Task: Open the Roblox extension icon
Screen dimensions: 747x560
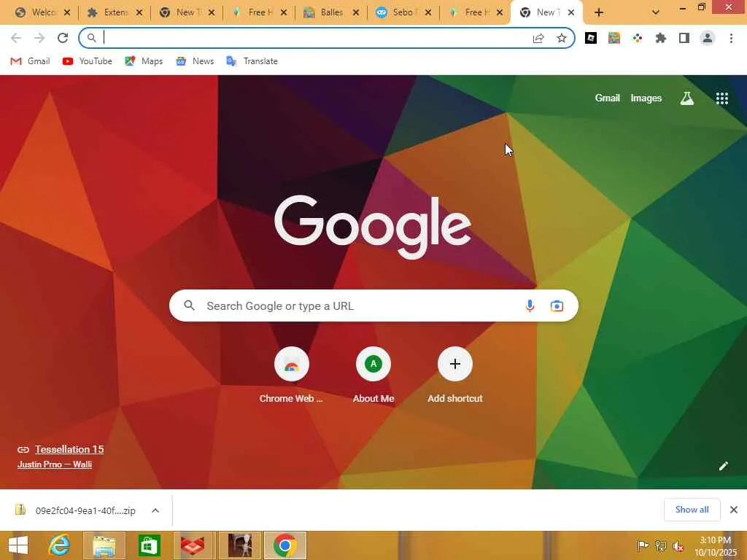Action: (x=591, y=38)
